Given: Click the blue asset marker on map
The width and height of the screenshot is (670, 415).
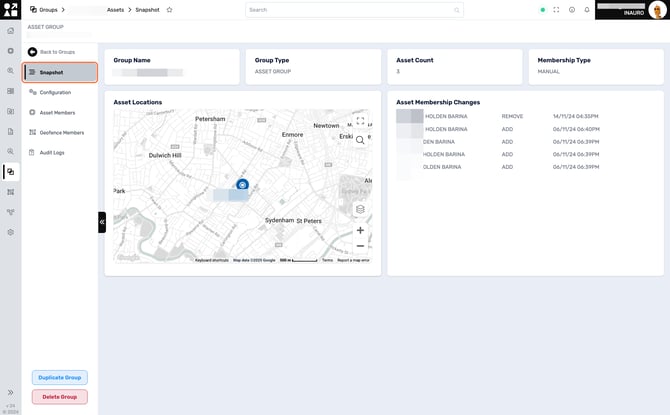Looking at the screenshot, I should coord(242,185).
